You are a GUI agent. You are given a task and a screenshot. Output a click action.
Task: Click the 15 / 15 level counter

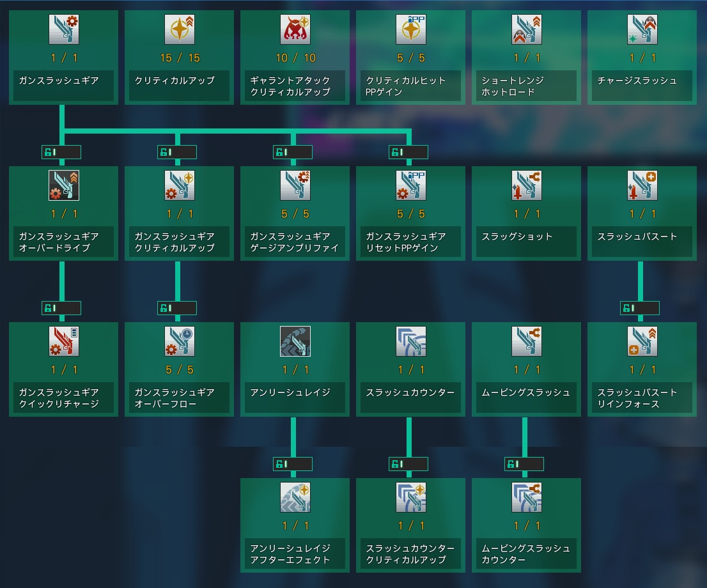click(x=180, y=58)
